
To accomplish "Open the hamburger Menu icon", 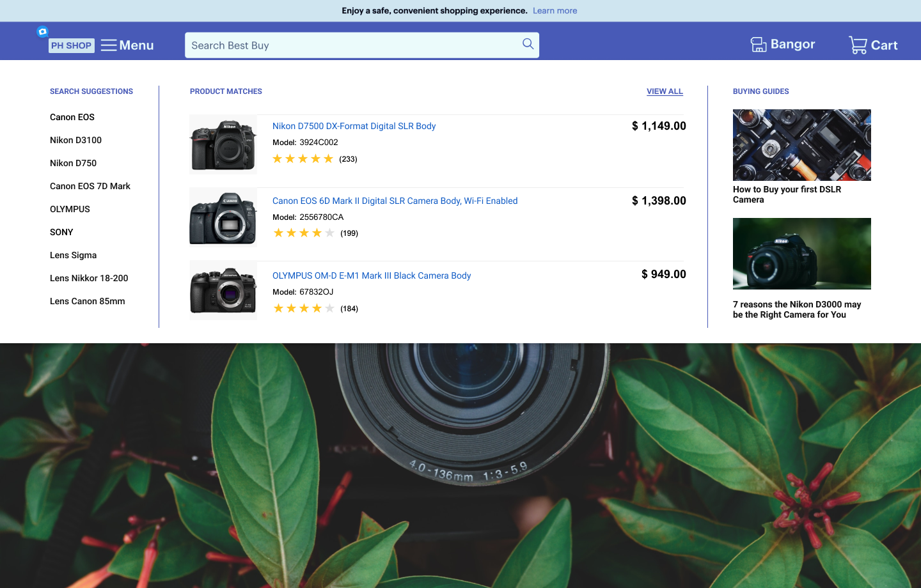I will 109,45.
